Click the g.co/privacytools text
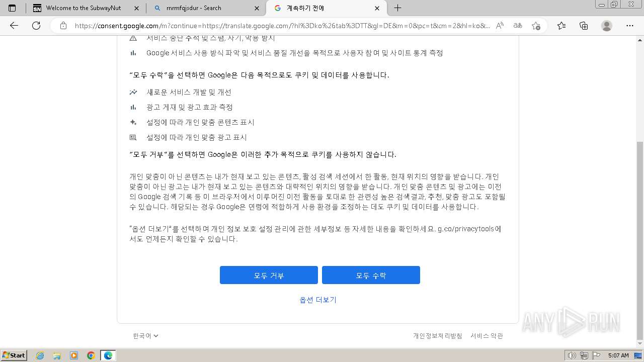This screenshot has height=362, width=644. coord(466,229)
